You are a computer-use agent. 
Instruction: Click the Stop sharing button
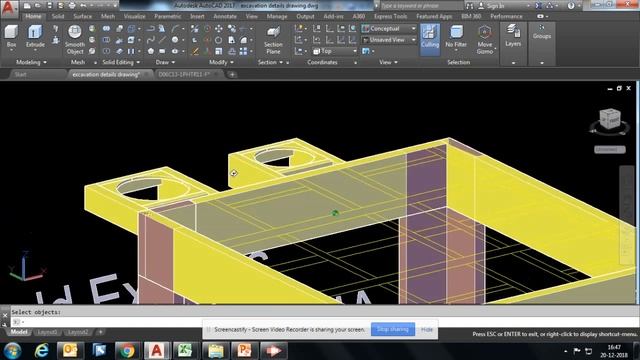pyautogui.click(x=393, y=329)
